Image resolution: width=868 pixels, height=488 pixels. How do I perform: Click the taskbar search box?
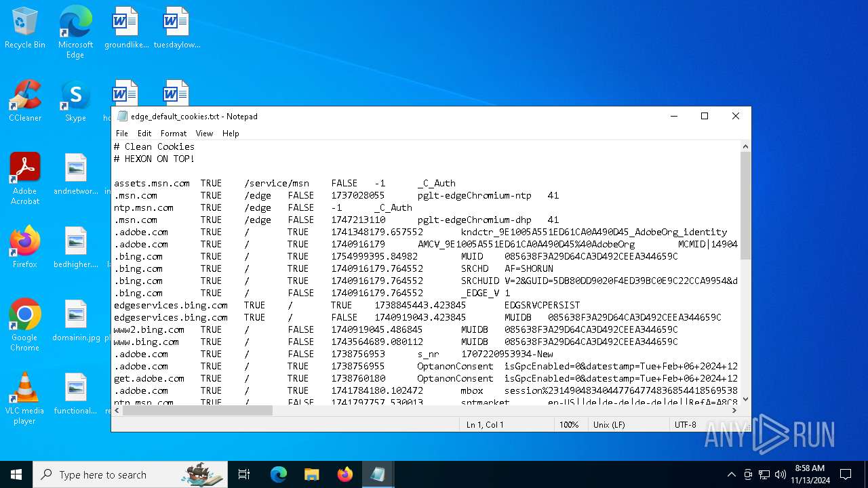click(x=130, y=474)
